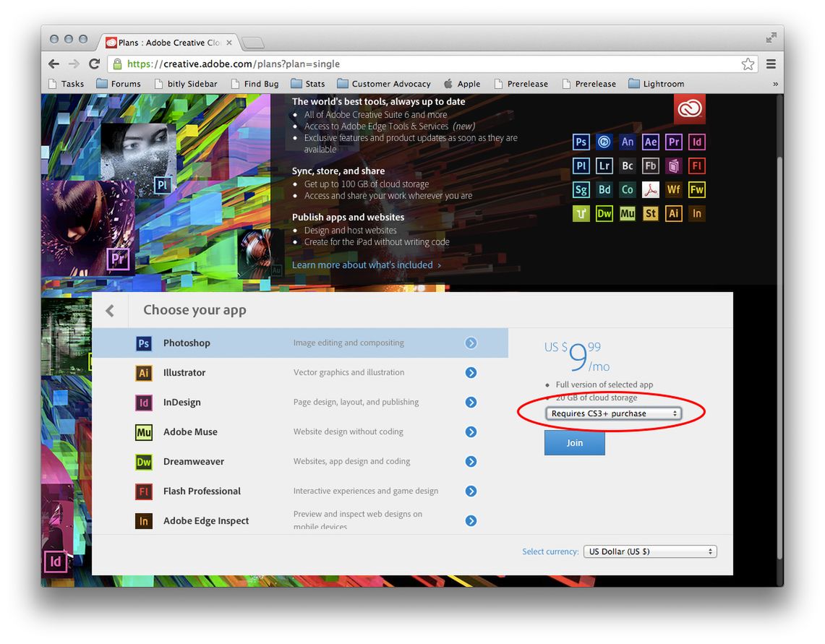Expand the InDesign row arrow
Viewport: 825px width, 644px height.
pyautogui.click(x=471, y=403)
